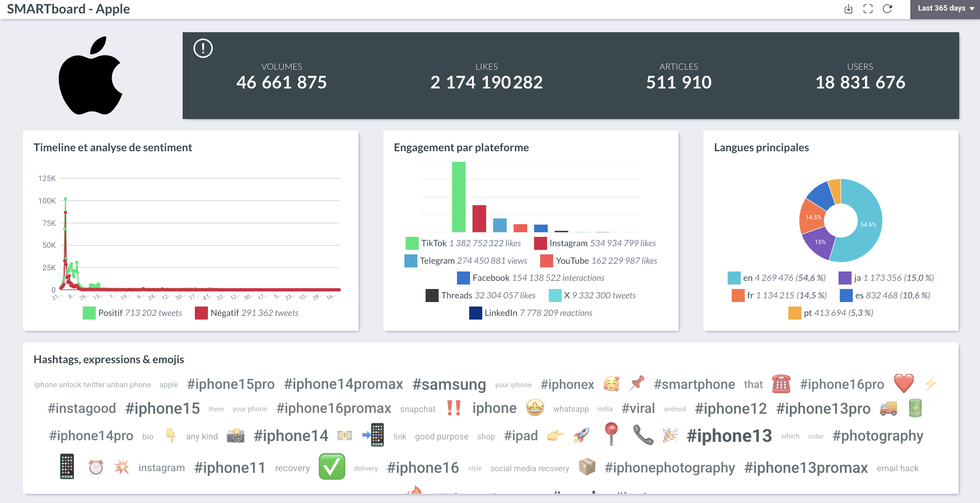The height and width of the screenshot is (503, 980).
Task: Toggle the Facebook legend swatch
Action: pos(464,278)
